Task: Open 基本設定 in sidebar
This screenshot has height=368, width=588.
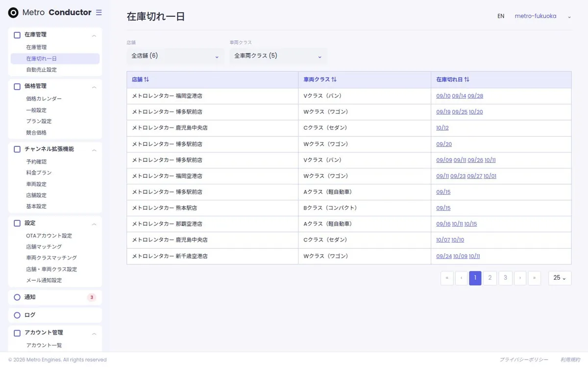Action: 36,207
